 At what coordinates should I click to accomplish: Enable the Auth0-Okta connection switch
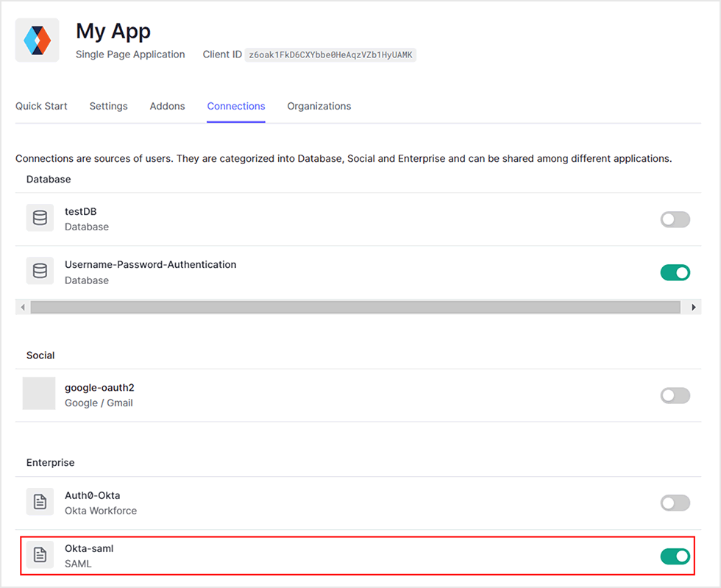tap(675, 503)
